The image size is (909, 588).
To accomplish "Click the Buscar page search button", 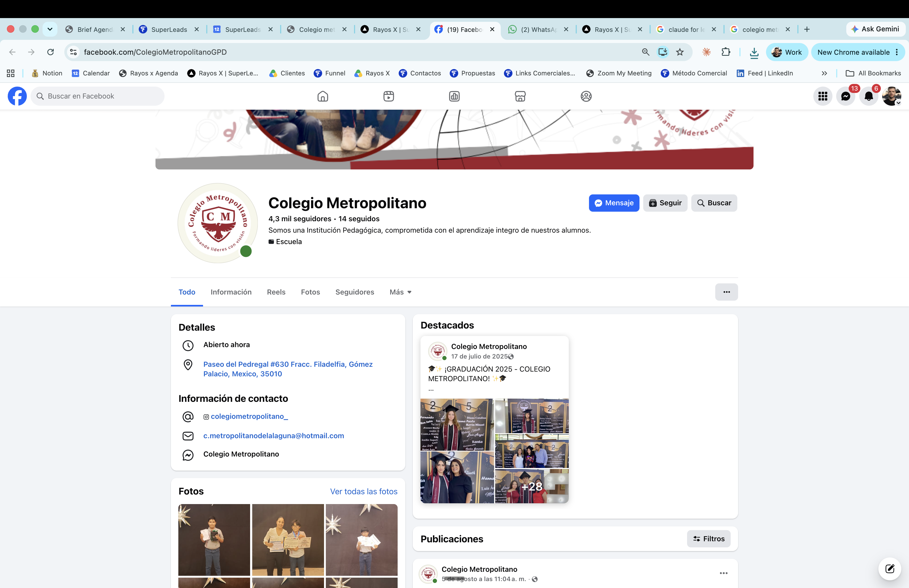I will coord(714,203).
